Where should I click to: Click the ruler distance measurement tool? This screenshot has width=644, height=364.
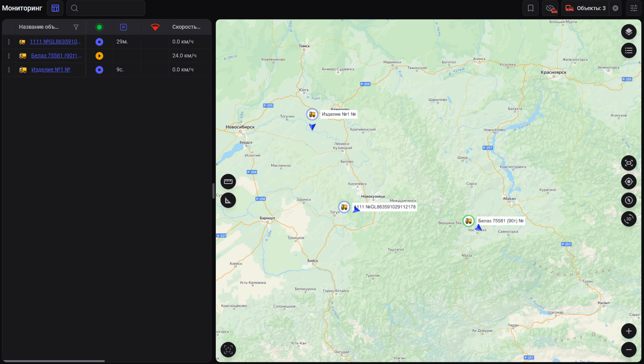pos(228,182)
